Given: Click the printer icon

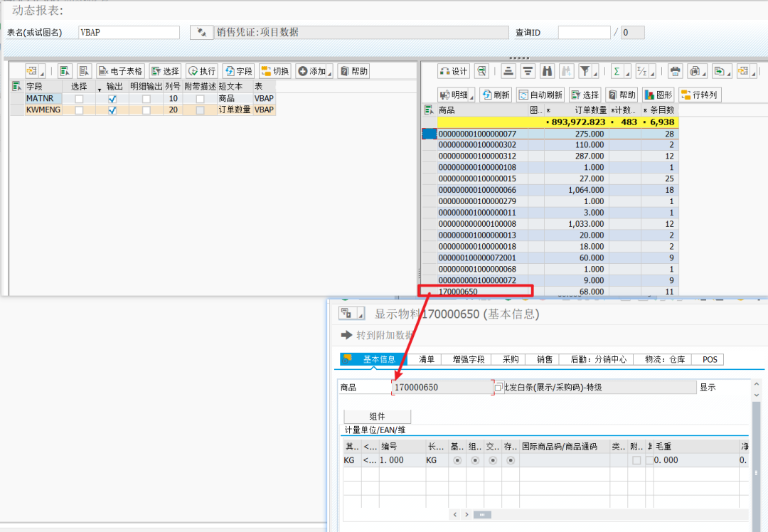Looking at the screenshot, I should pos(675,72).
